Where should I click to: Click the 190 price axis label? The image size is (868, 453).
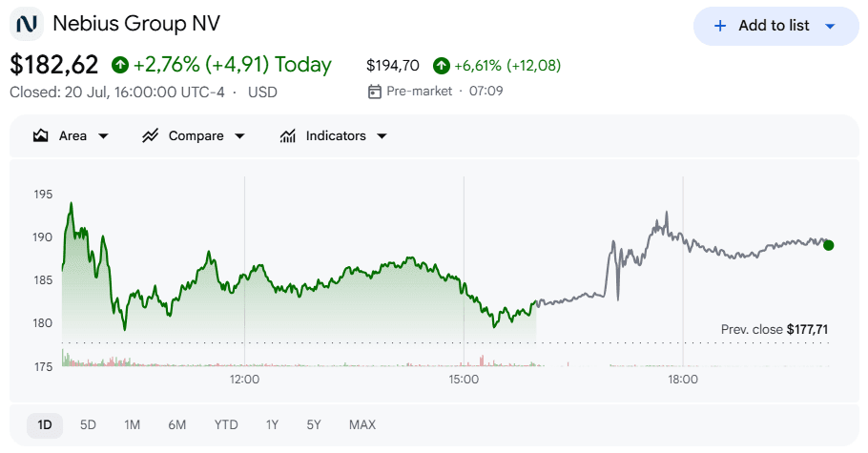[x=43, y=237]
